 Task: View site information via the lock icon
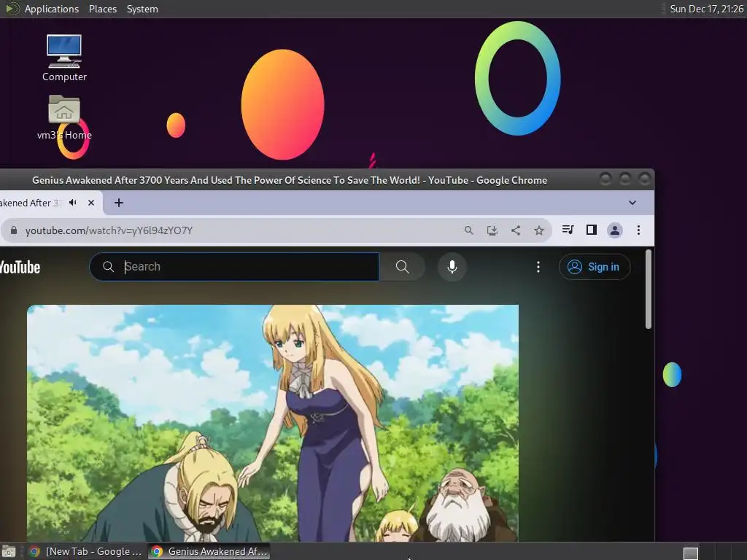[x=14, y=230]
